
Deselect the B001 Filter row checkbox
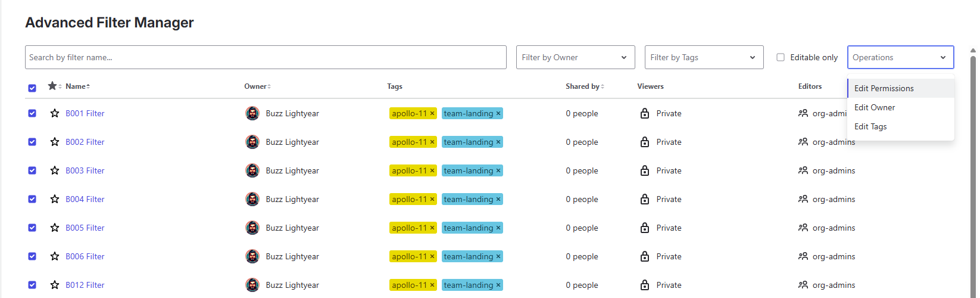point(32,113)
